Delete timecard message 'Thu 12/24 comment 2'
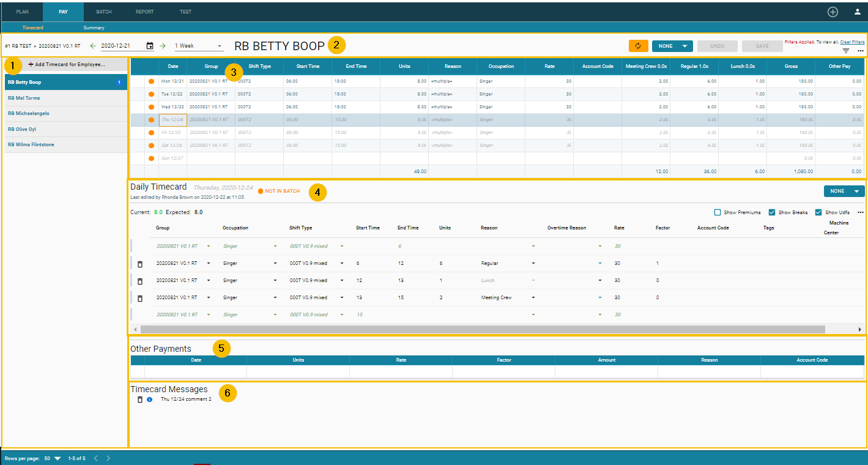Screen dimensions: 868x465 (x=139, y=399)
